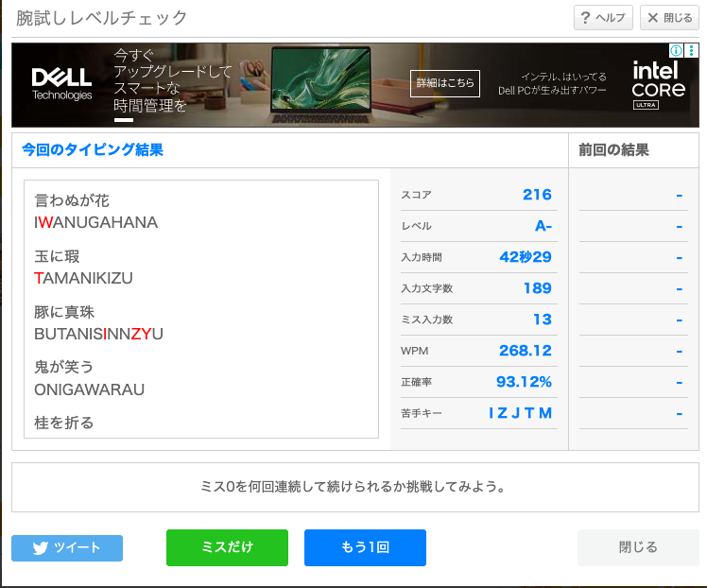707x588 pixels.
Task: Click the laptop image in the ad
Action: [321, 85]
